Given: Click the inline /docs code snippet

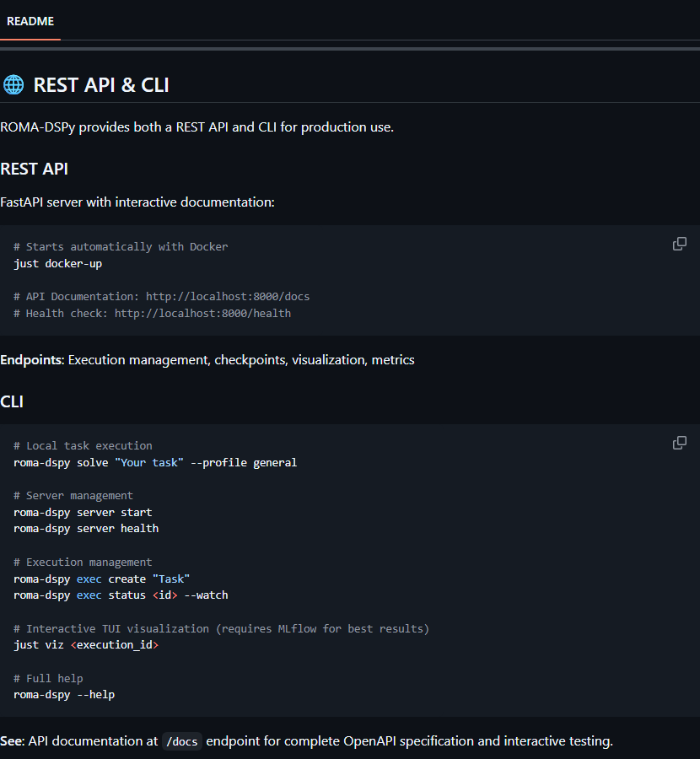Looking at the screenshot, I should click(181, 742).
